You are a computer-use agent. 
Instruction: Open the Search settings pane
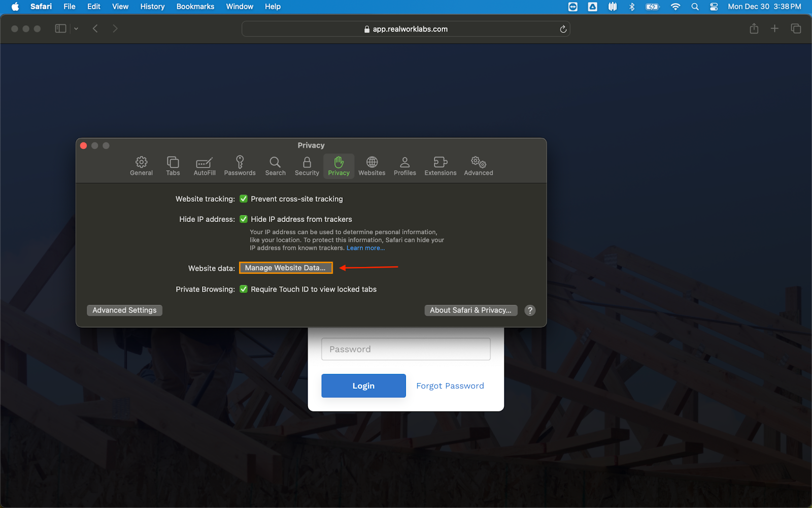click(275, 166)
